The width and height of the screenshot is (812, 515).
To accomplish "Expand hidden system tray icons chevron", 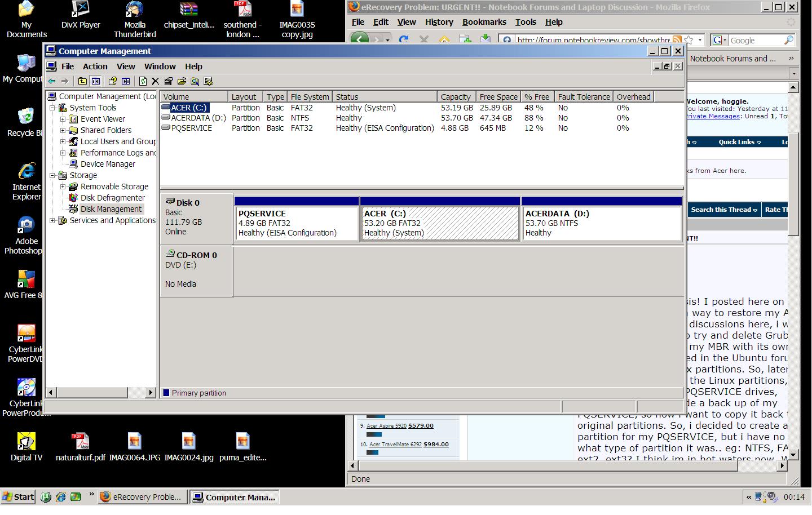I will coord(749,497).
